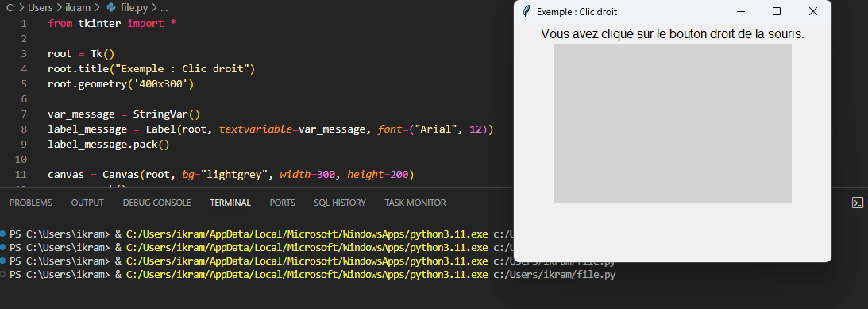
Task: Minimize the Exemple : Clic droit window
Action: 740,12
